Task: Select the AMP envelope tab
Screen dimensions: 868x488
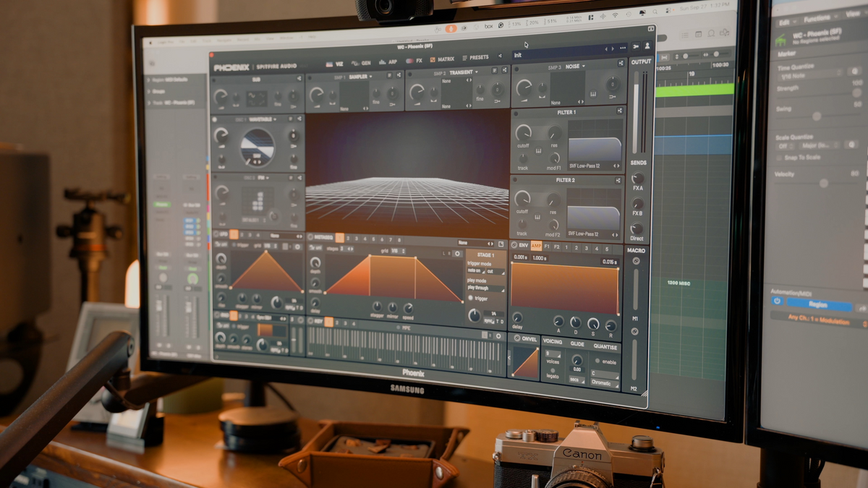Action: (536, 247)
